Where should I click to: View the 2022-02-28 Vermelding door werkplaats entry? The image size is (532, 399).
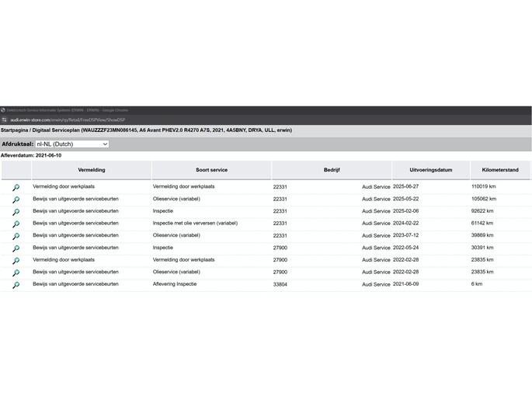tap(16, 261)
